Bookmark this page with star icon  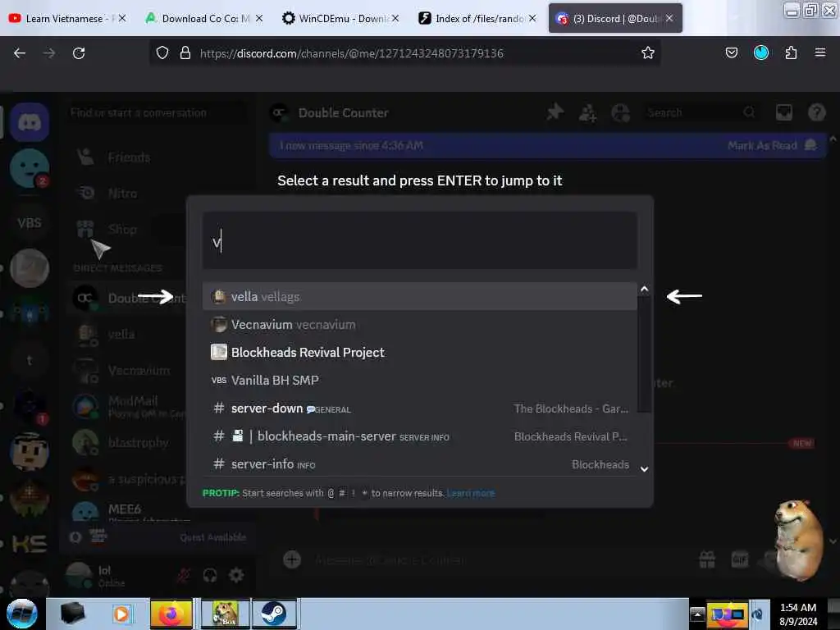click(x=648, y=52)
